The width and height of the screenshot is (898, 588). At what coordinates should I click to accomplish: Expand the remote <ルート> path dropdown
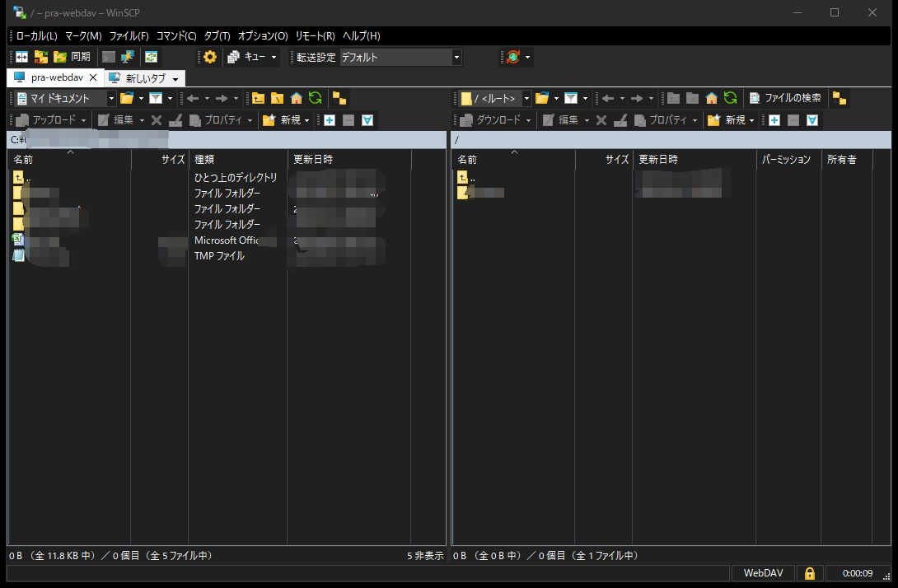pyautogui.click(x=526, y=98)
